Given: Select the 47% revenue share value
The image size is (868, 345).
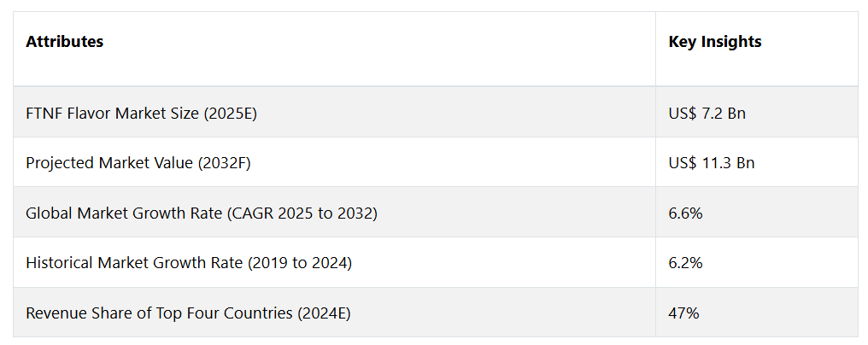Looking at the screenshot, I should coord(683,313).
